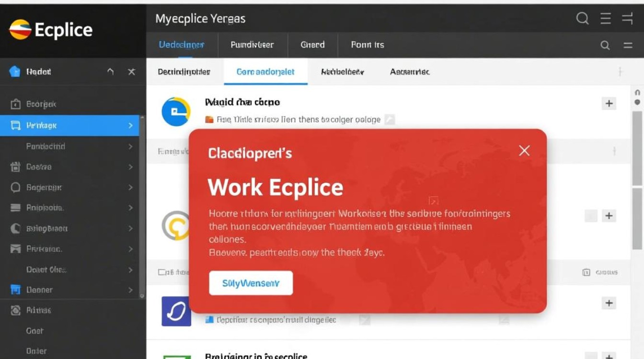Click the envelope icon for Prstraoac in sidebar
The image size is (644, 359).
[x=15, y=249]
